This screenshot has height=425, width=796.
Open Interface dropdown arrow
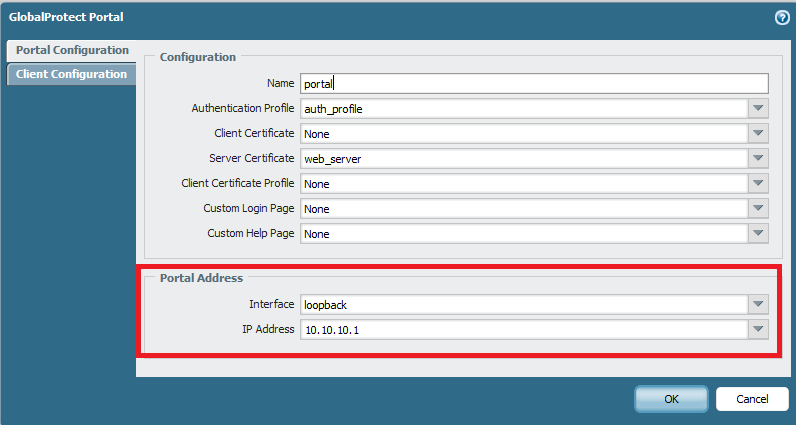point(758,304)
